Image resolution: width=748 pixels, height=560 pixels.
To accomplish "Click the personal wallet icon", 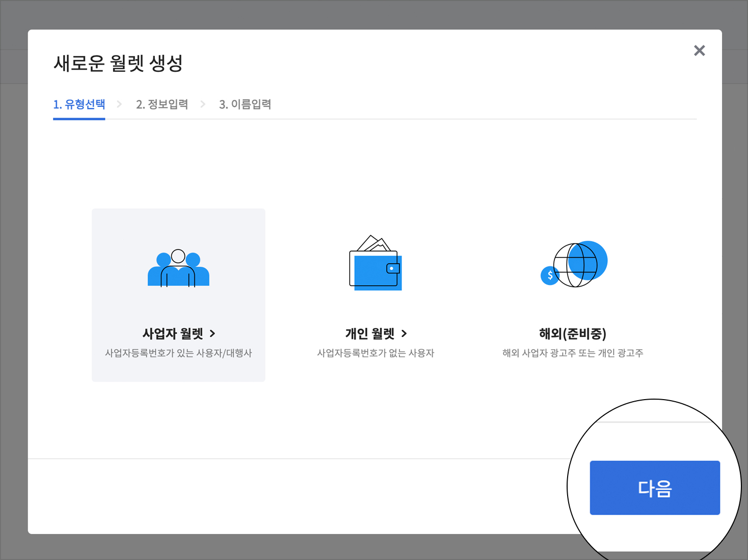I will (x=376, y=263).
